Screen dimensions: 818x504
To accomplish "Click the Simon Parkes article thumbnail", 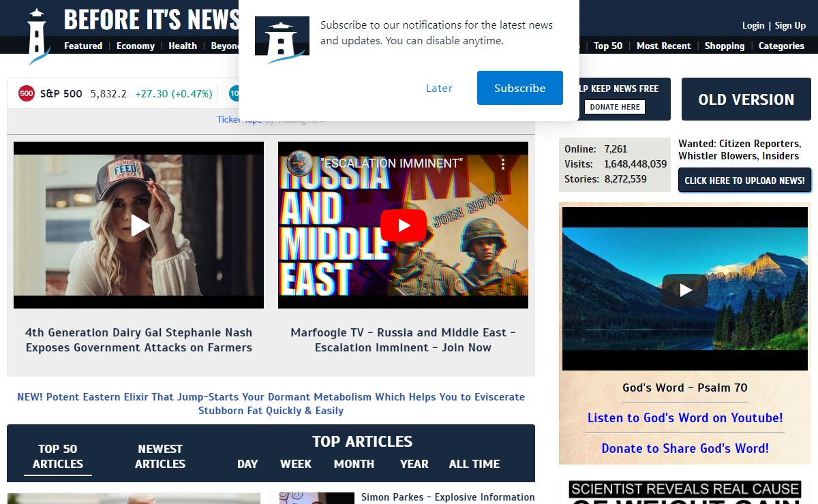I will (316, 498).
